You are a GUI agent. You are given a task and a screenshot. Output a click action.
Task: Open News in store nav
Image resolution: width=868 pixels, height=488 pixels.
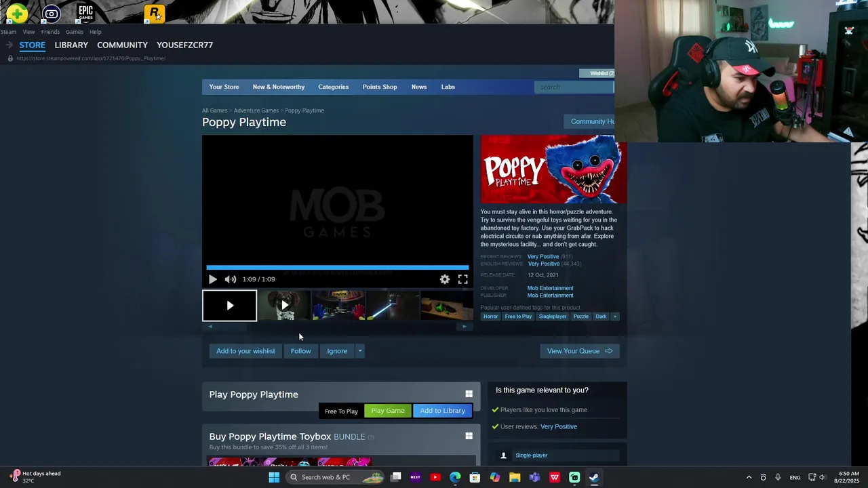click(419, 87)
